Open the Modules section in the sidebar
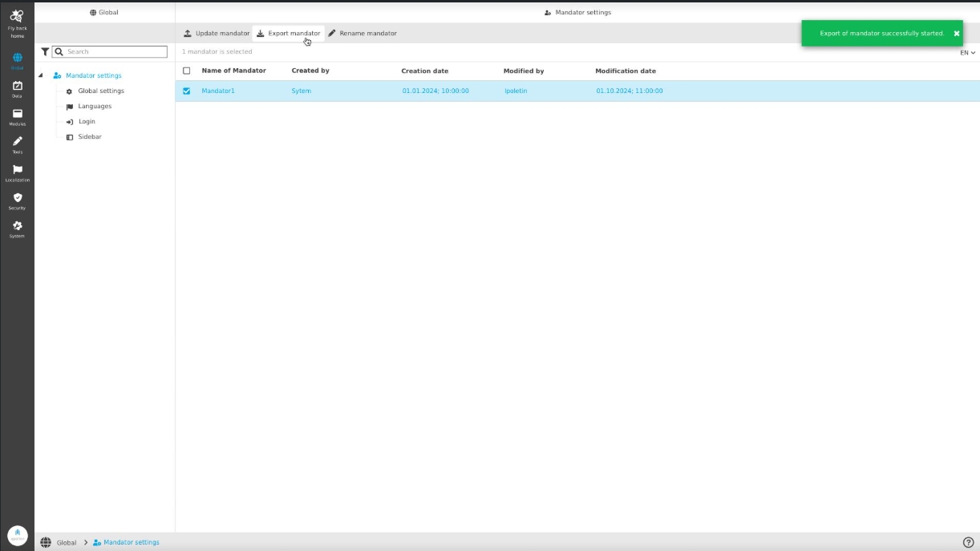The image size is (980, 551). (x=18, y=116)
